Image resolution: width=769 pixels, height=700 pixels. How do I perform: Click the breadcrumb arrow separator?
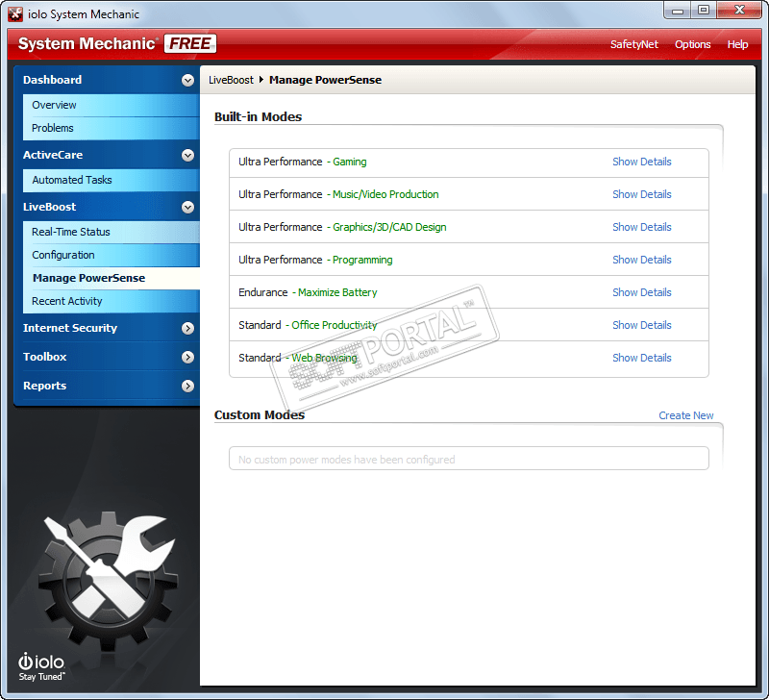[x=261, y=80]
